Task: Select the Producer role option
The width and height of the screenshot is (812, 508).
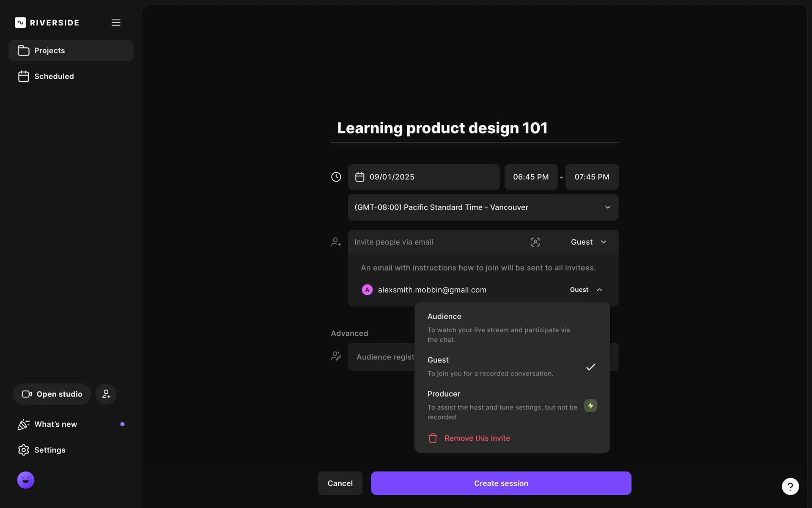Action: pyautogui.click(x=499, y=405)
